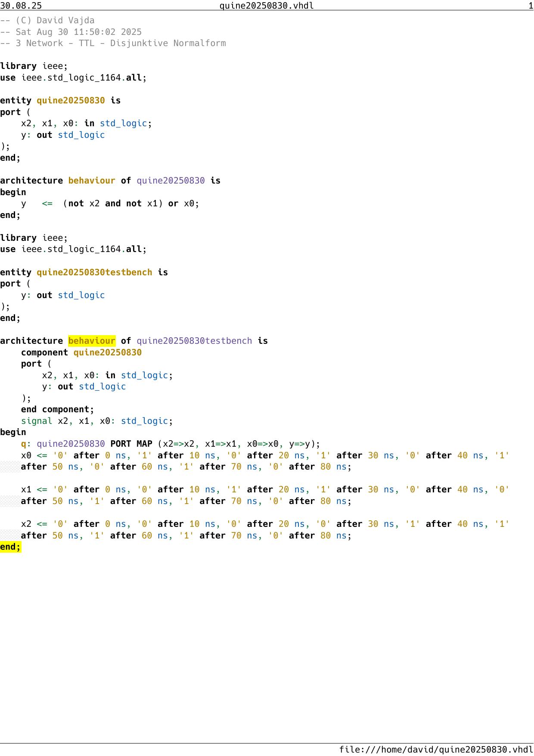This screenshot has height=756, width=534.
Task: Click the instance label q before PORT MAP
Action: click(x=24, y=444)
